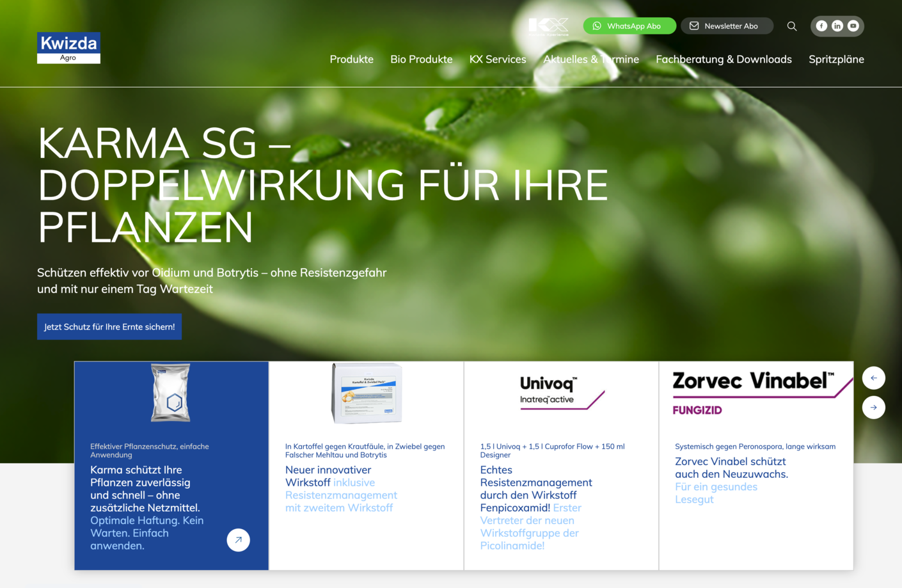Click the 'KARMA SG – DOPPELWIRKUNG' headline
Viewport: 902px width, 588px height.
tap(323, 185)
